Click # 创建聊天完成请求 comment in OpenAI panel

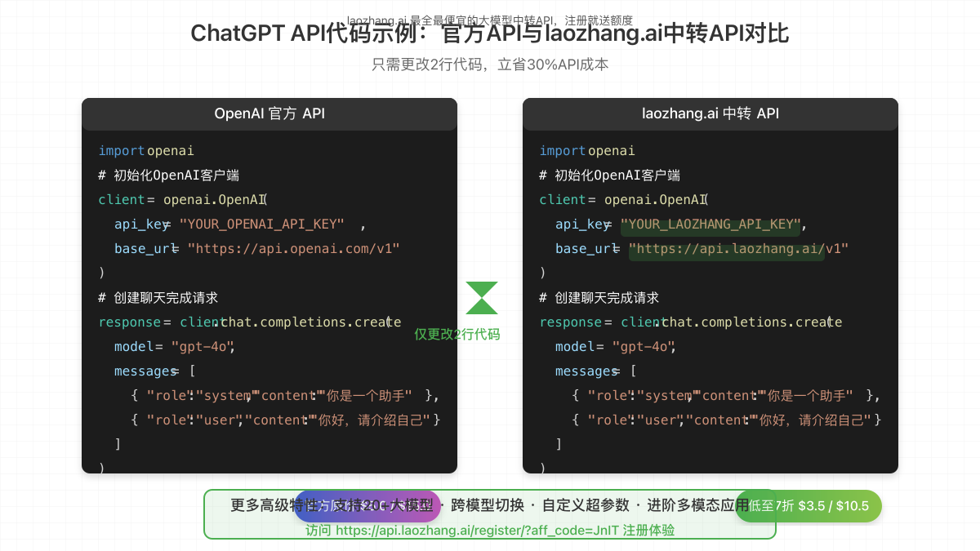tap(158, 298)
